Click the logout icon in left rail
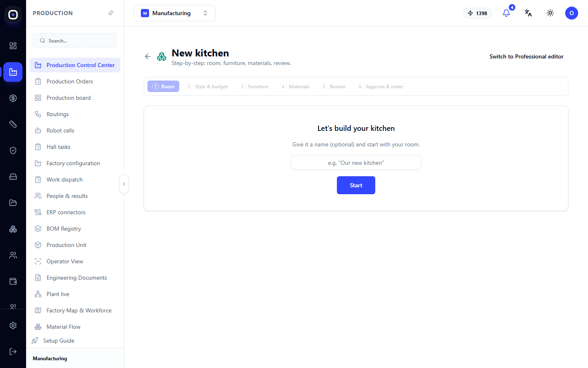Image resolution: width=588 pixels, height=368 pixels. point(13,352)
